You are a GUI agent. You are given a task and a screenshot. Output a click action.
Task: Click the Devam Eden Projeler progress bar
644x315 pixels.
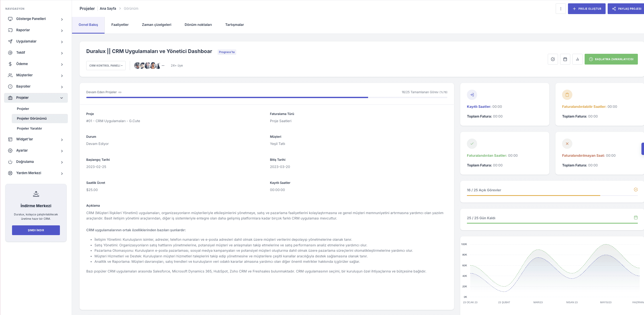coord(266,98)
